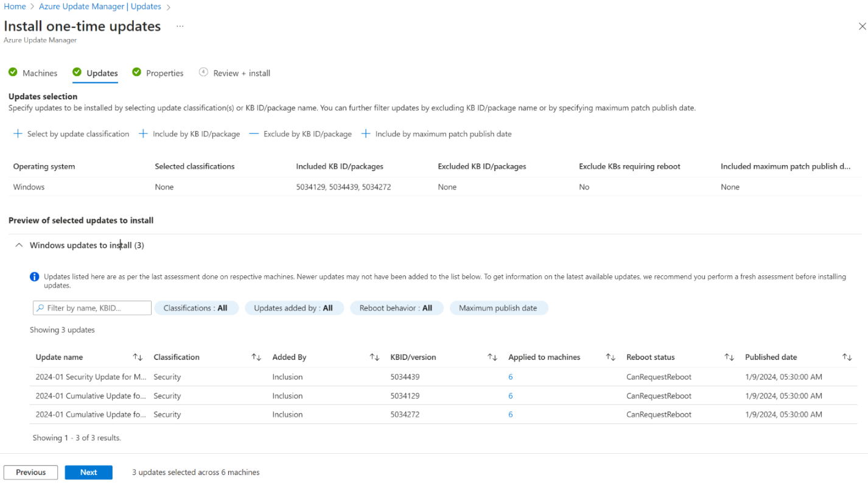Click the Selected classifications column header
Screen dimensions: 868x483
point(194,166)
